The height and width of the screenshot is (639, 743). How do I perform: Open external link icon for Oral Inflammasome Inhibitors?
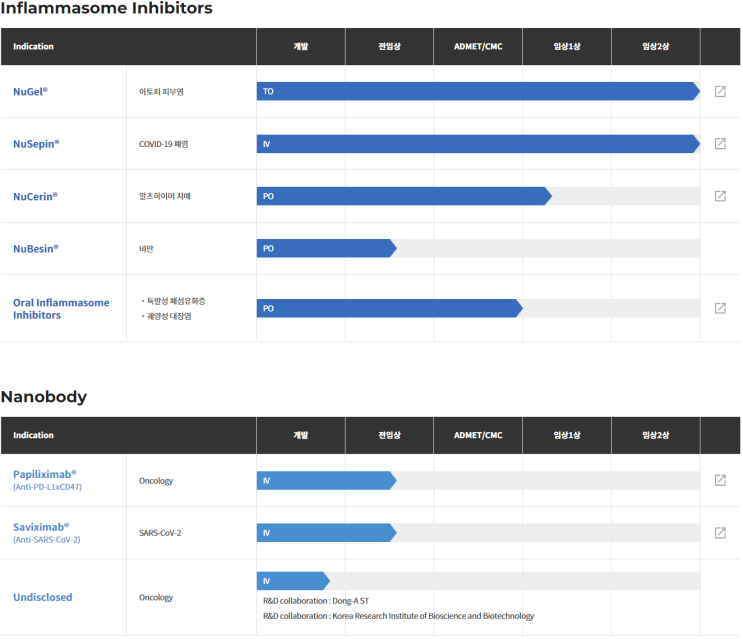[720, 308]
